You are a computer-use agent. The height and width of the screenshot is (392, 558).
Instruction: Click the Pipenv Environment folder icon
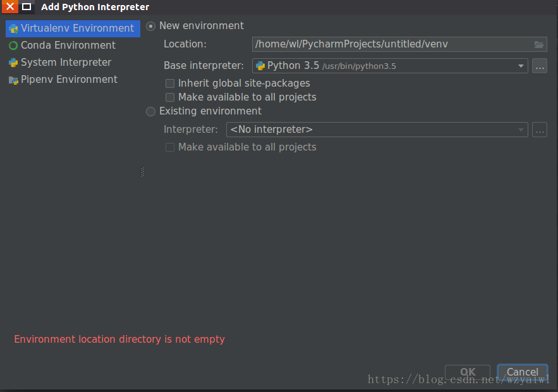(13, 80)
